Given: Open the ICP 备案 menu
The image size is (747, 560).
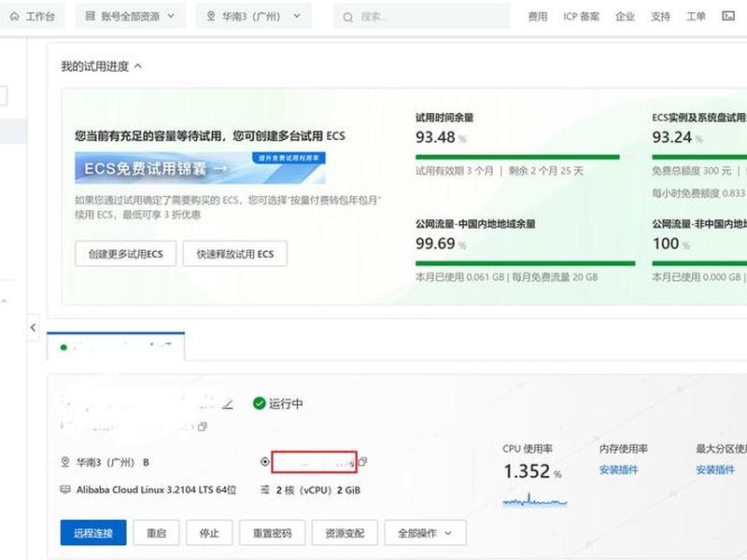Looking at the screenshot, I should [x=581, y=17].
